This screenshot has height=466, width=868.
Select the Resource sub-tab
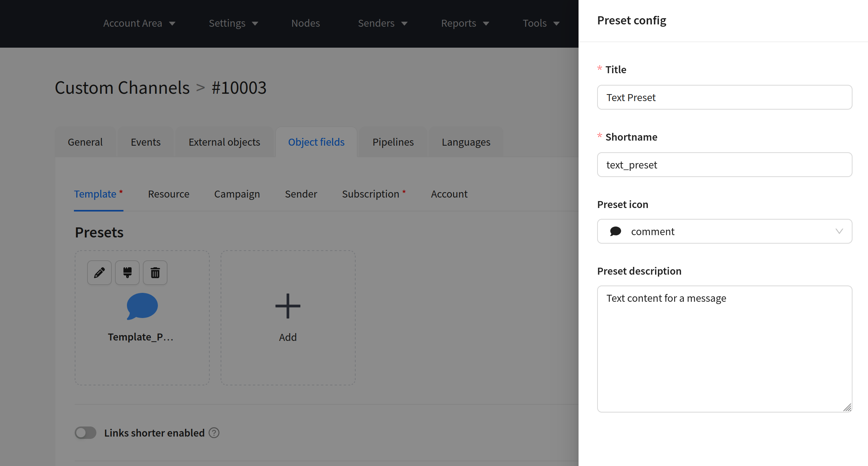[x=169, y=194]
